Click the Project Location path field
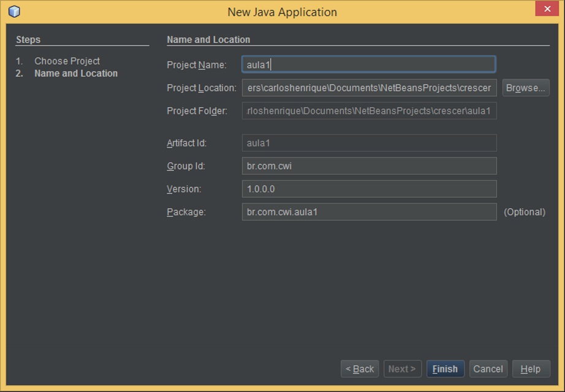 (370, 88)
